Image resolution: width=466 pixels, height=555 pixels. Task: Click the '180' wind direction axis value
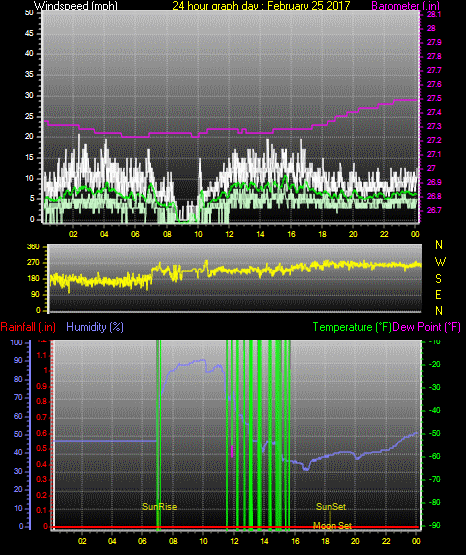(x=33, y=279)
